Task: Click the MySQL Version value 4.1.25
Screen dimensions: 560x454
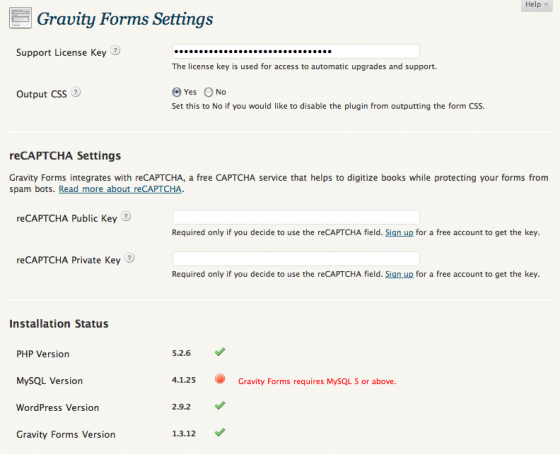Action: 184,380
